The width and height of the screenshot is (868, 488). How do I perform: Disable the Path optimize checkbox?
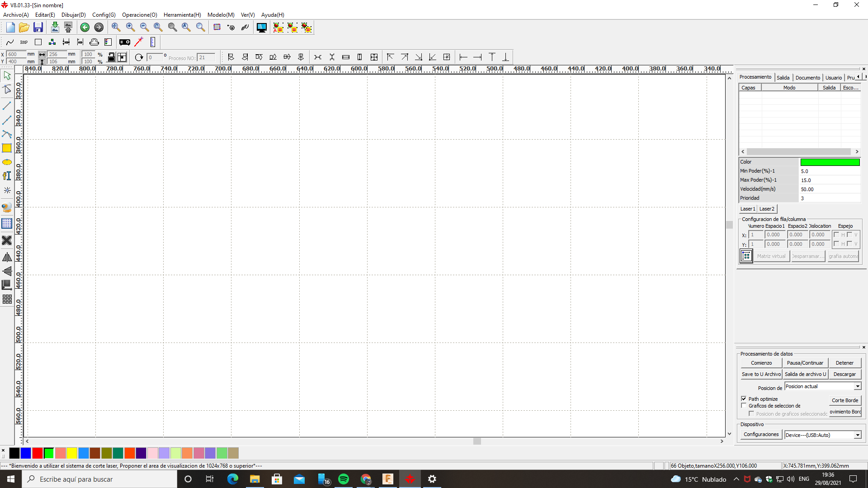(x=744, y=399)
